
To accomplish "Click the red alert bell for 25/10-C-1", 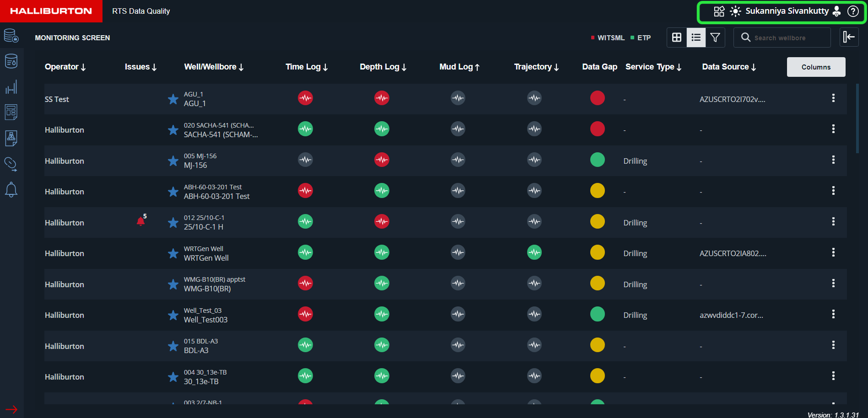I will click(x=141, y=222).
